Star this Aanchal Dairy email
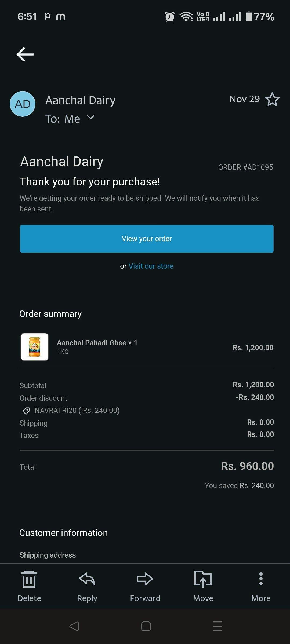Screen dimensions: 290x644 pyautogui.click(x=272, y=99)
